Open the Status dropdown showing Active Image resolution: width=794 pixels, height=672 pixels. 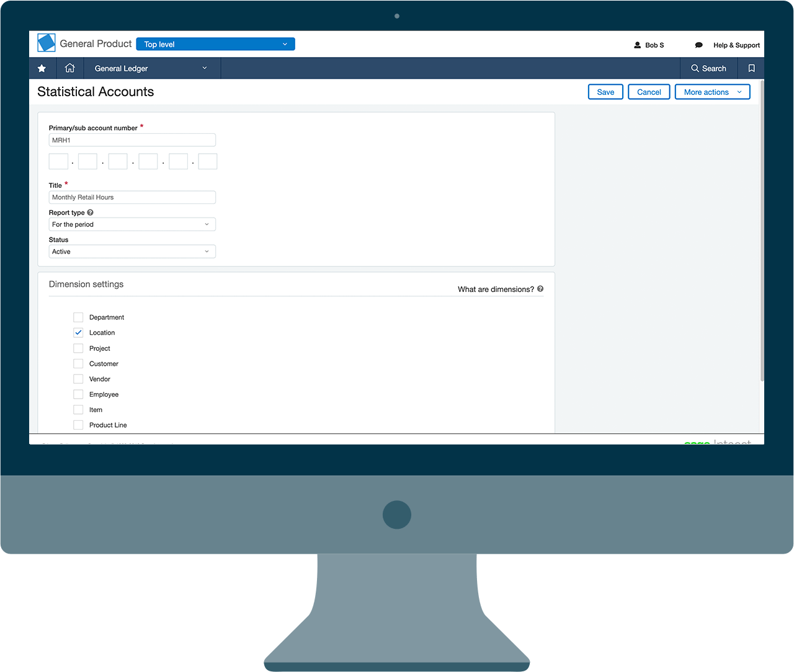click(132, 252)
